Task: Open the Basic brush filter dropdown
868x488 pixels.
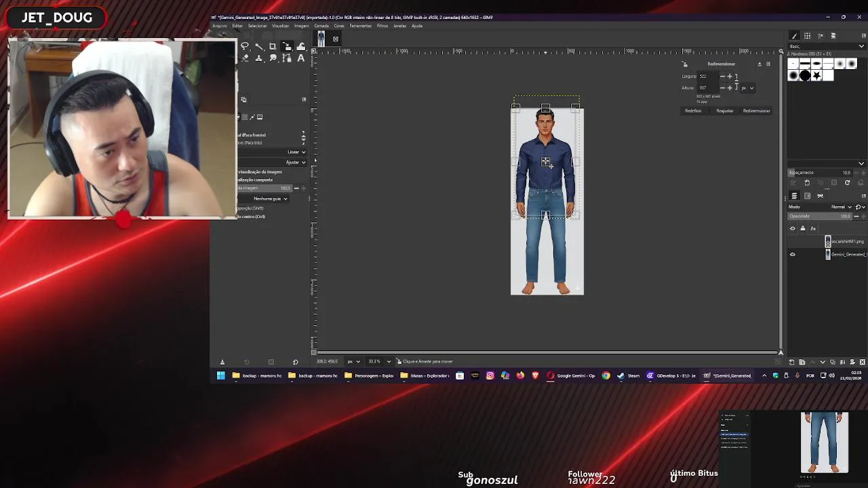Action: tap(827, 46)
